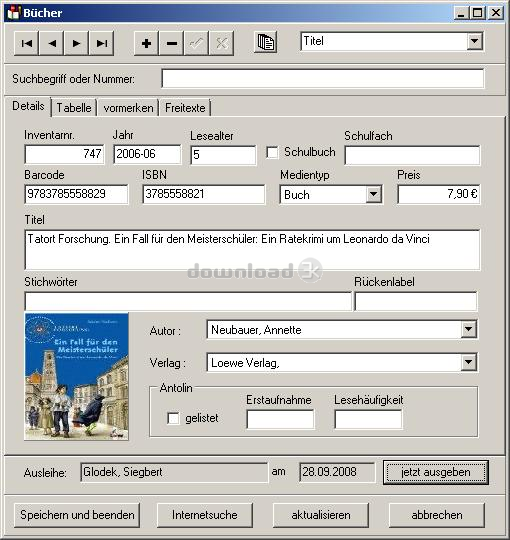Expand the Autor dropdown list
510x540 pixels.
(469, 329)
